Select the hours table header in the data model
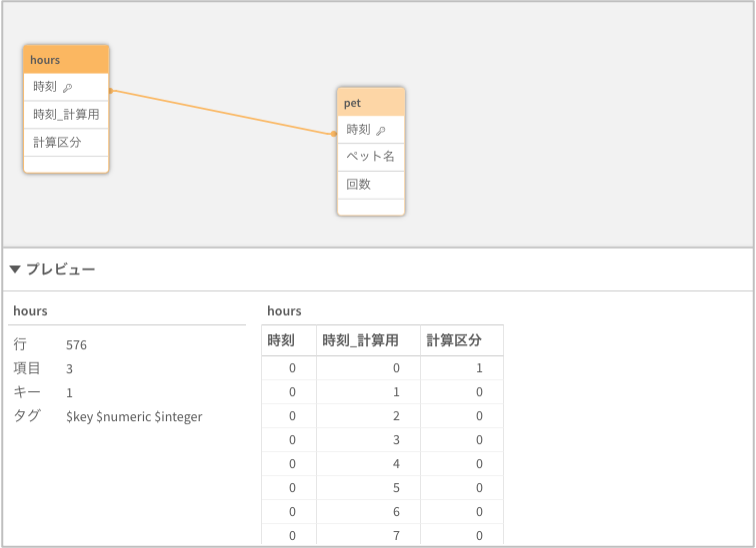 point(66,60)
